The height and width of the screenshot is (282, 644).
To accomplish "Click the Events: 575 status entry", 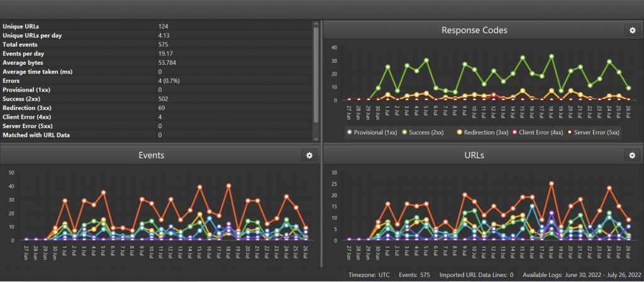I will [x=414, y=274].
